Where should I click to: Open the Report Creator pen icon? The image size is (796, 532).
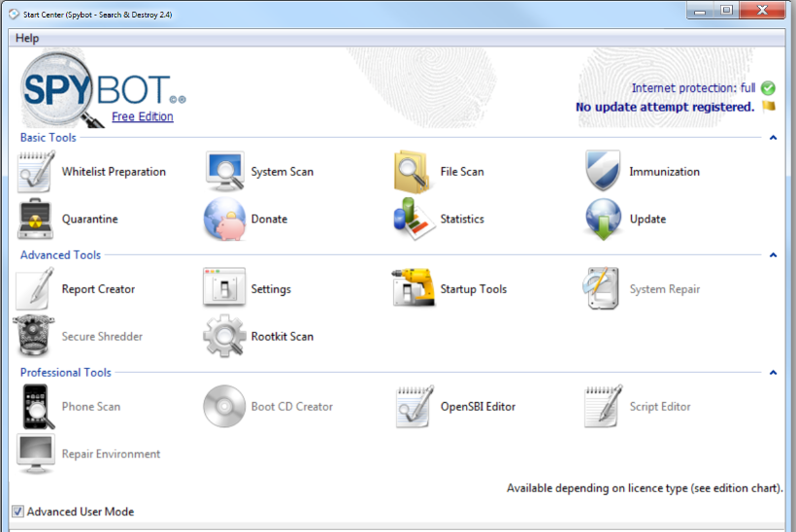coord(35,288)
